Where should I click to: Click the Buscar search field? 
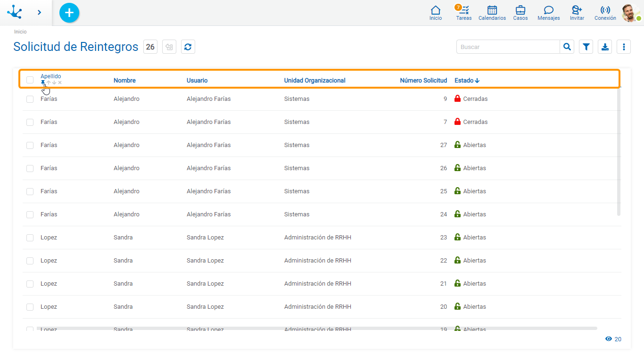pos(508,47)
